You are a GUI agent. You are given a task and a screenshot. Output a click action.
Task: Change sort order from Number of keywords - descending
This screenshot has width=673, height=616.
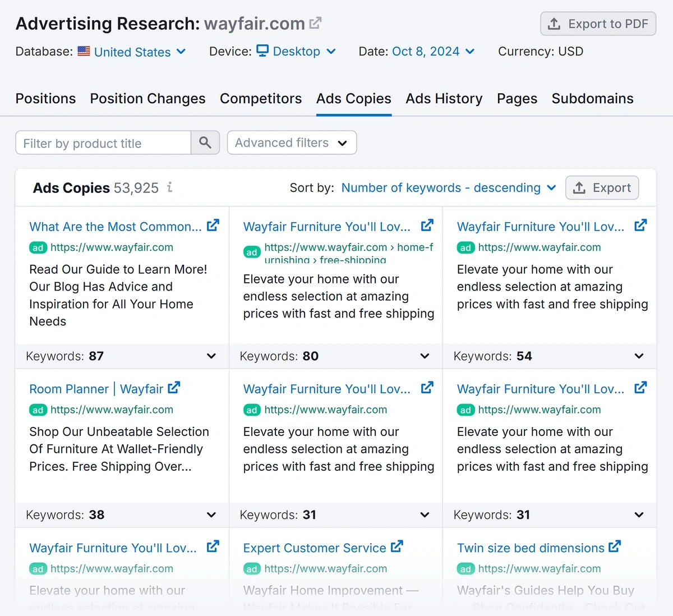[x=449, y=188]
